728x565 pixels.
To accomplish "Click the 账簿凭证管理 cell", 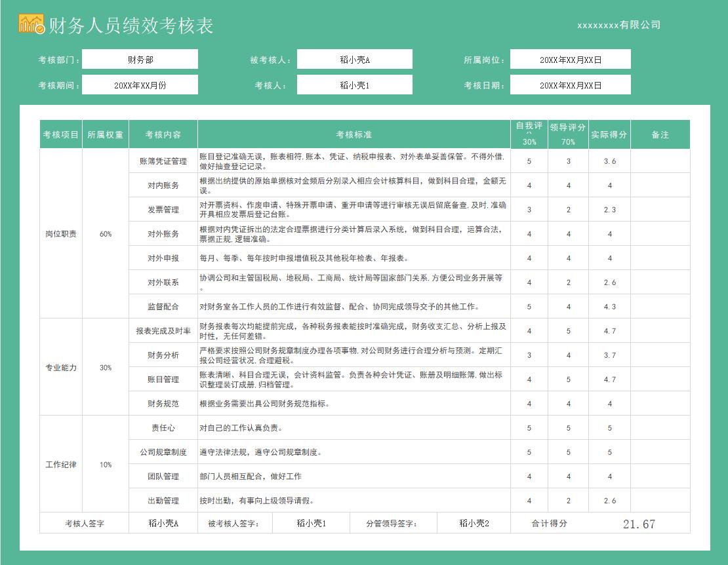I will click(163, 161).
